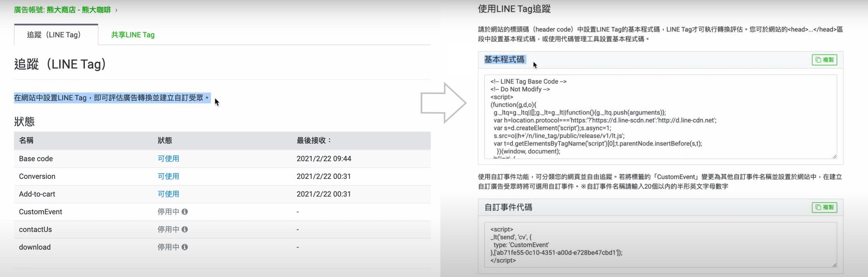Click the paragraph beginning 使用自訂事件功能
The image size is (868, 277).
(660, 181)
